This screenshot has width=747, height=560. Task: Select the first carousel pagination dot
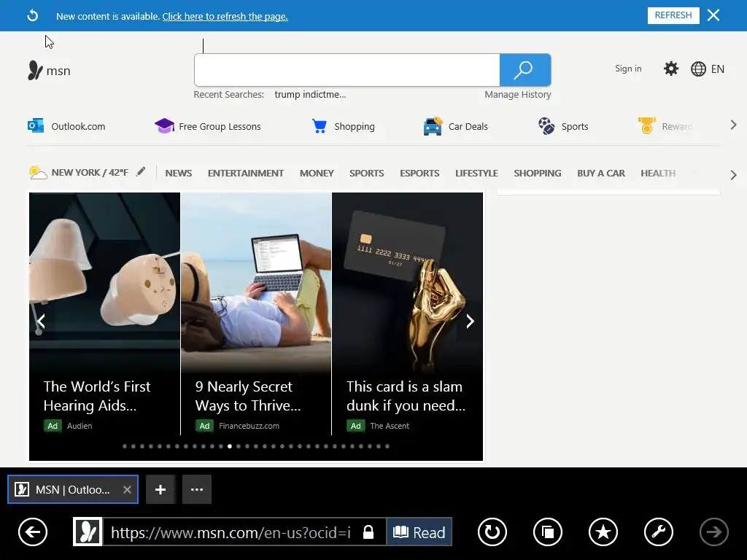[x=125, y=446]
